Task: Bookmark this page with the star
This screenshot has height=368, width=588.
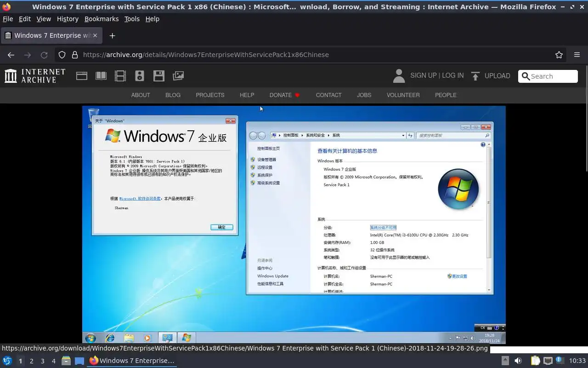Action: (x=559, y=55)
